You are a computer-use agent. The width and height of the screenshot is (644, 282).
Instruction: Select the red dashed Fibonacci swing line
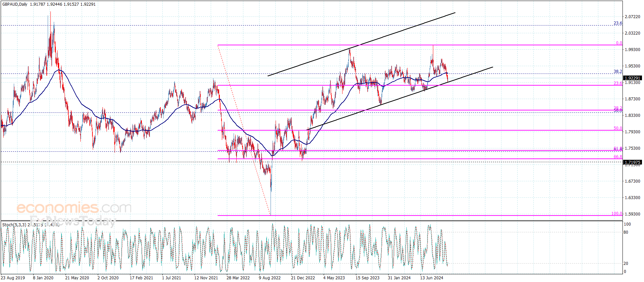tap(244, 130)
